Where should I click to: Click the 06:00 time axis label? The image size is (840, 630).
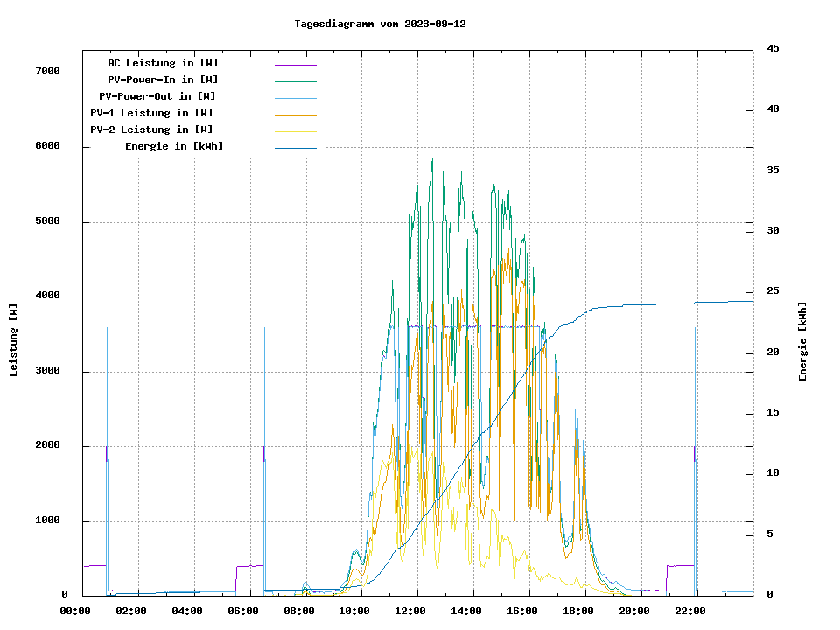click(x=243, y=611)
